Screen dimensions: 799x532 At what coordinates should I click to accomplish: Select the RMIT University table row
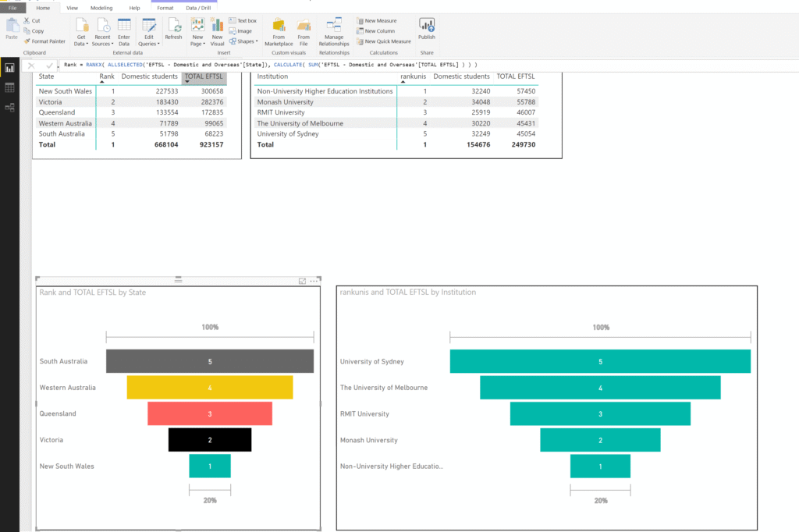(396, 112)
